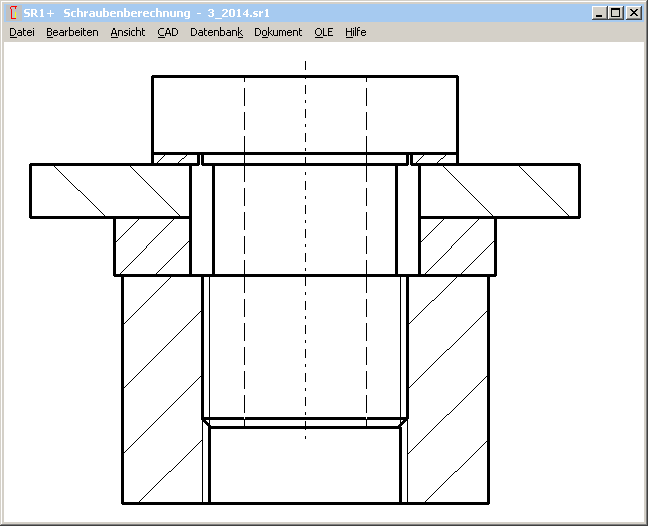Image resolution: width=648 pixels, height=526 pixels.
Task: Open the Datenbank menu
Action: click(216, 32)
